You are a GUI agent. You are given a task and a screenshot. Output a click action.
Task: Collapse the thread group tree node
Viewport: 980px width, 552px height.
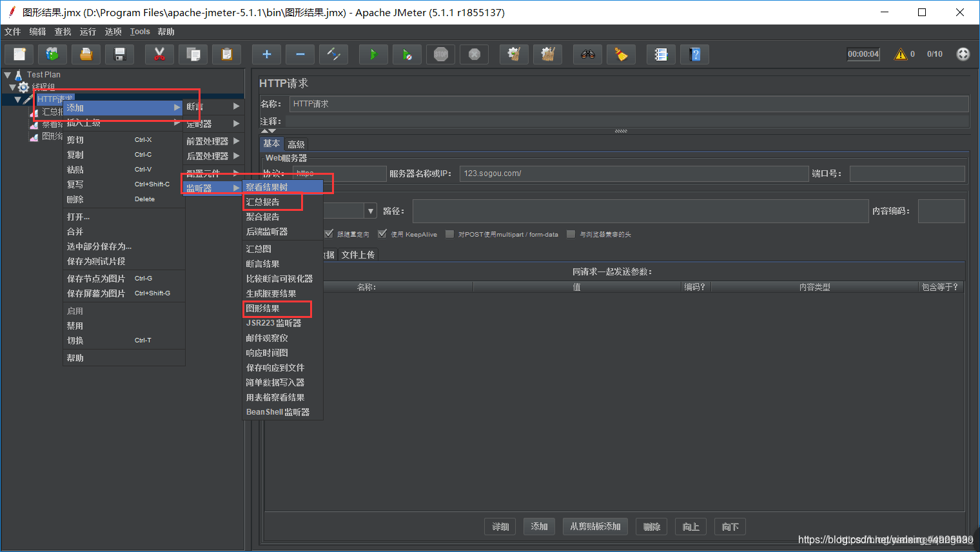12,86
